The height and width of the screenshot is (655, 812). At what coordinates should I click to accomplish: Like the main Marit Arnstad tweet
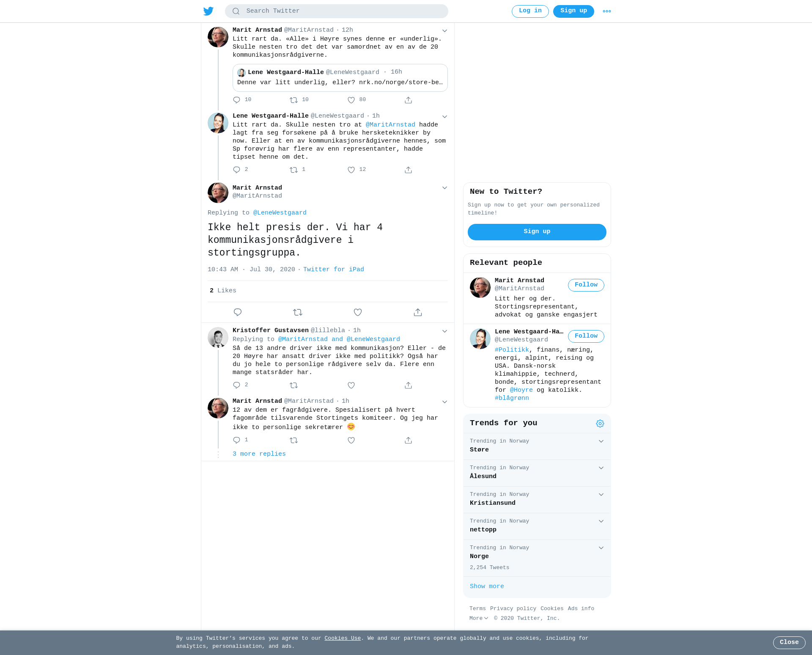358,312
